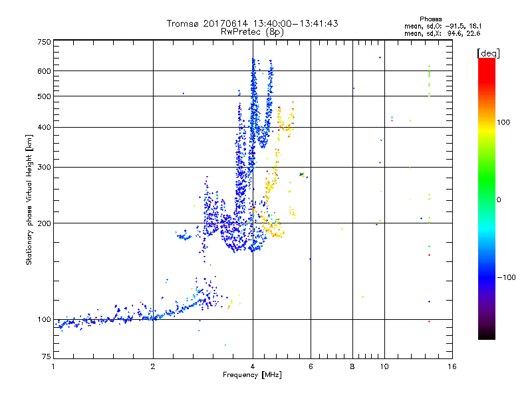Click the x-axis tick label '10'

(384, 366)
